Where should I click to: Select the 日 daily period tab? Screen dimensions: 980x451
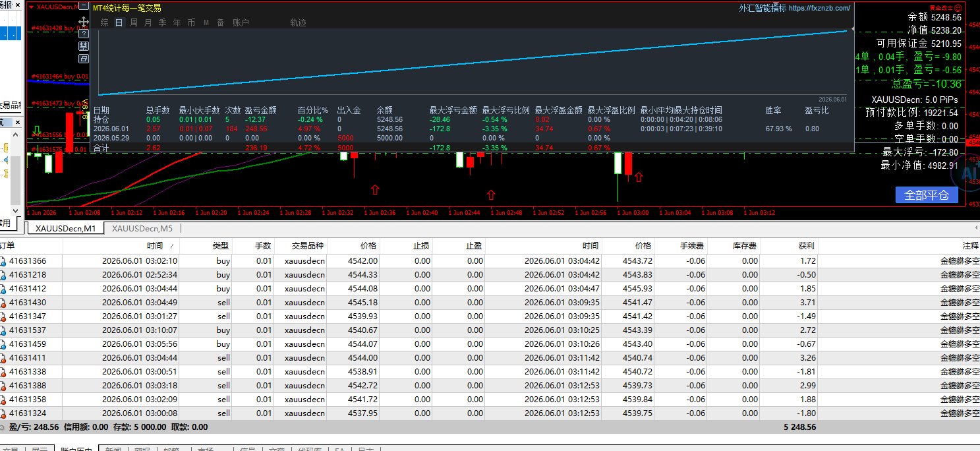pyautogui.click(x=119, y=22)
